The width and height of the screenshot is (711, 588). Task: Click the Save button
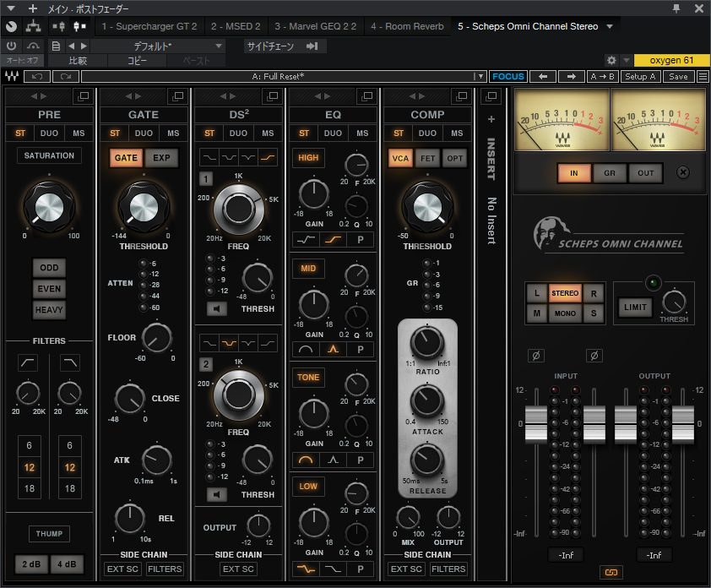click(x=678, y=76)
